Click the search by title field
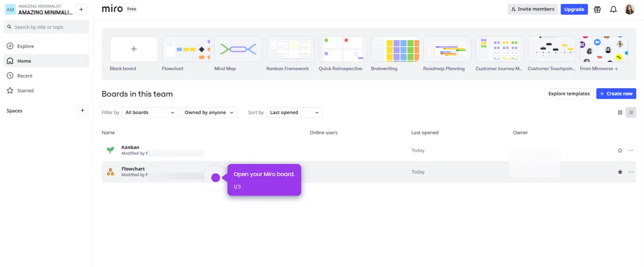Image resolution: width=644 pixels, height=267 pixels. (x=47, y=27)
